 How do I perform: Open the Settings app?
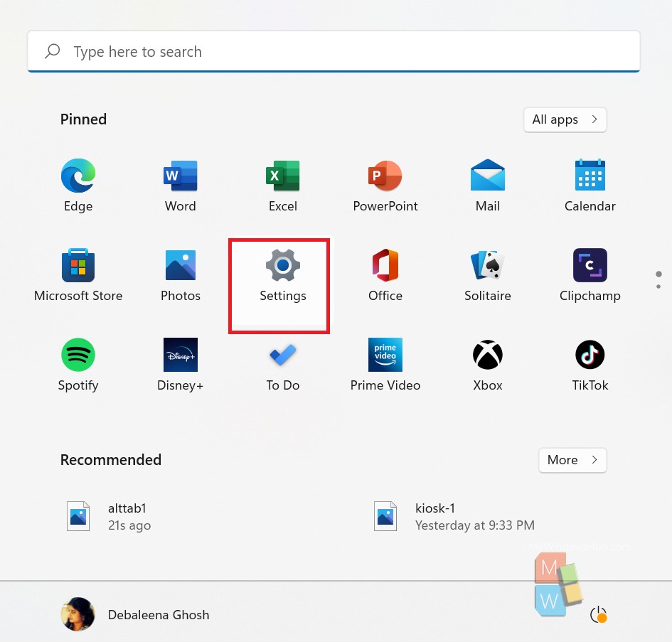tap(283, 275)
